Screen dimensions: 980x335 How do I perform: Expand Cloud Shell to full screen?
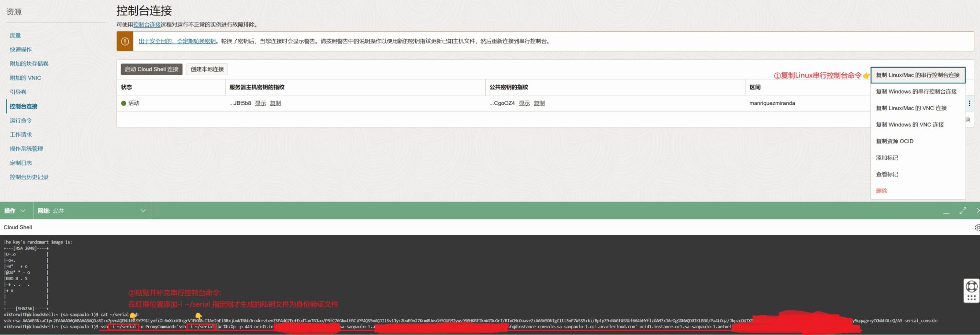(963, 211)
